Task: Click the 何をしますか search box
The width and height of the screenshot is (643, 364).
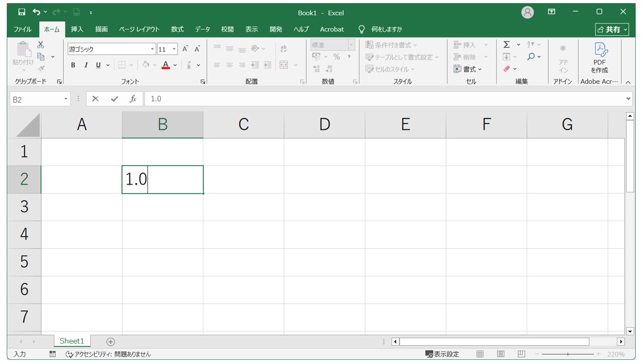Action: [x=386, y=29]
